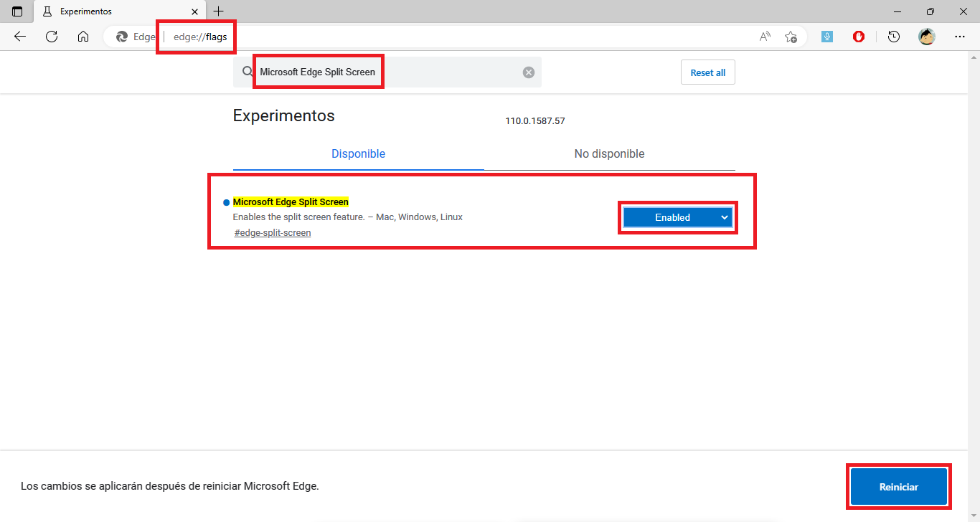The image size is (980, 522).
Task: Open a new tab with plus icon
Action: pyautogui.click(x=219, y=11)
